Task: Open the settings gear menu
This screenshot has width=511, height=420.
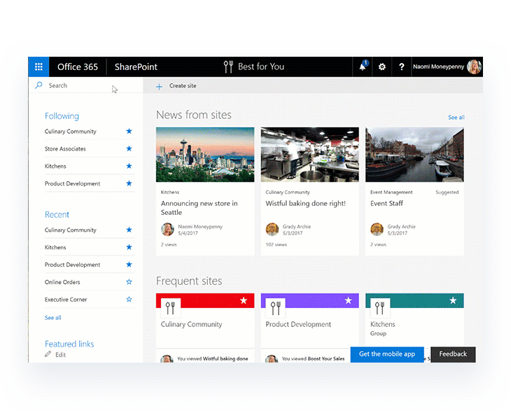Action: click(382, 66)
